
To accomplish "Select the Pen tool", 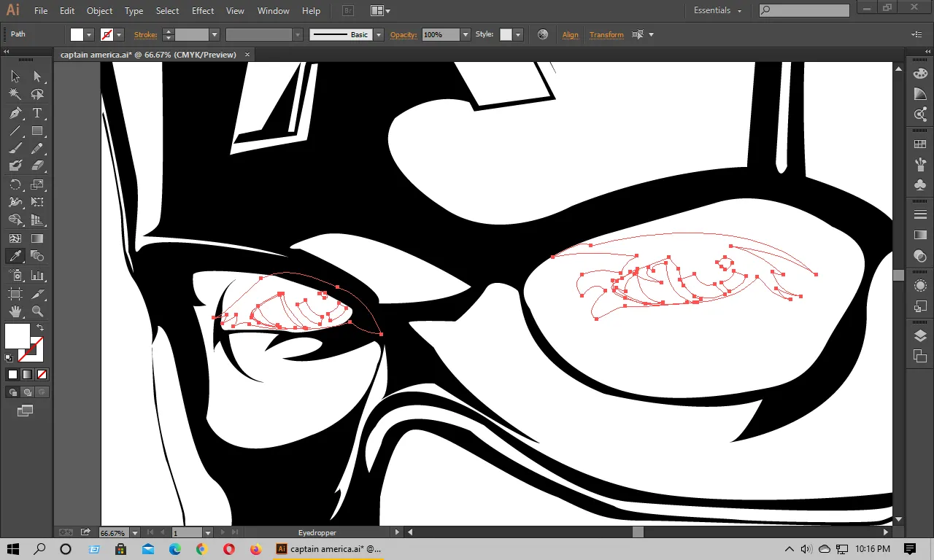I will [x=15, y=113].
